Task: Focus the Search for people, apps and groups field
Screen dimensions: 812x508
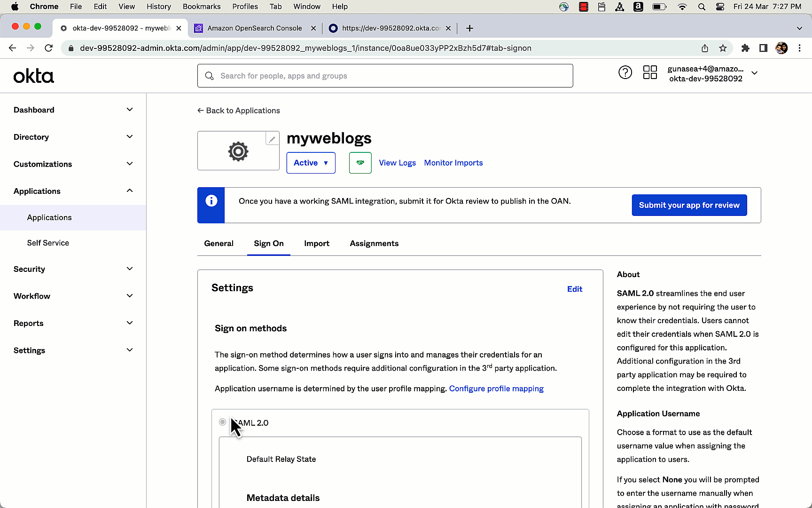Action: (x=385, y=76)
